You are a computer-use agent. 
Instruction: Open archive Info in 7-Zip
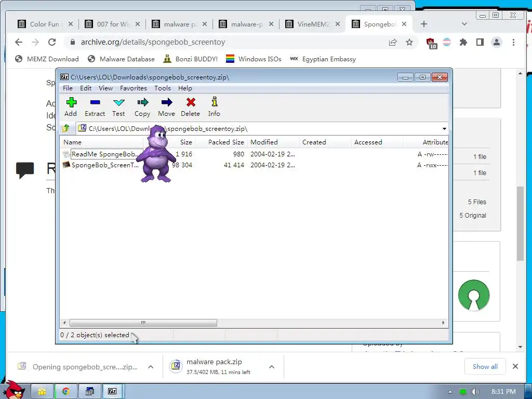click(x=214, y=107)
